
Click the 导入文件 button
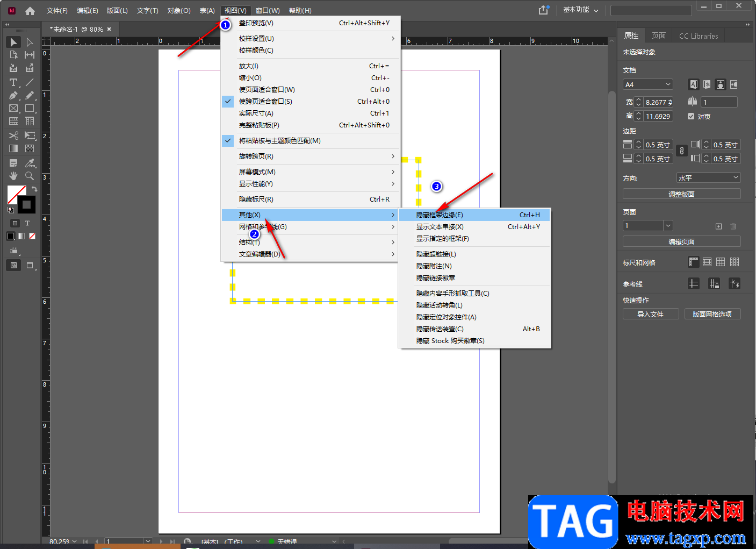pyautogui.click(x=651, y=314)
